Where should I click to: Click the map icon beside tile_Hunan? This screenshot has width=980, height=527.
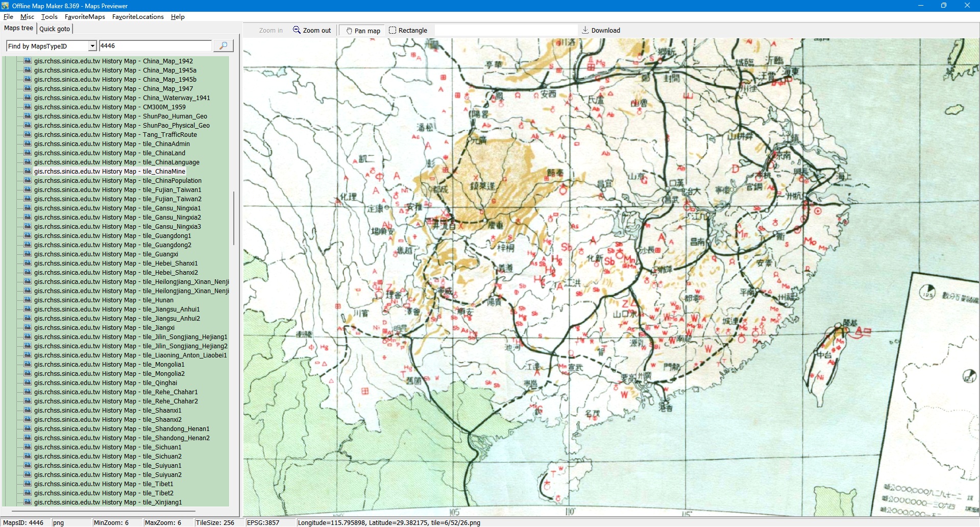pos(28,300)
